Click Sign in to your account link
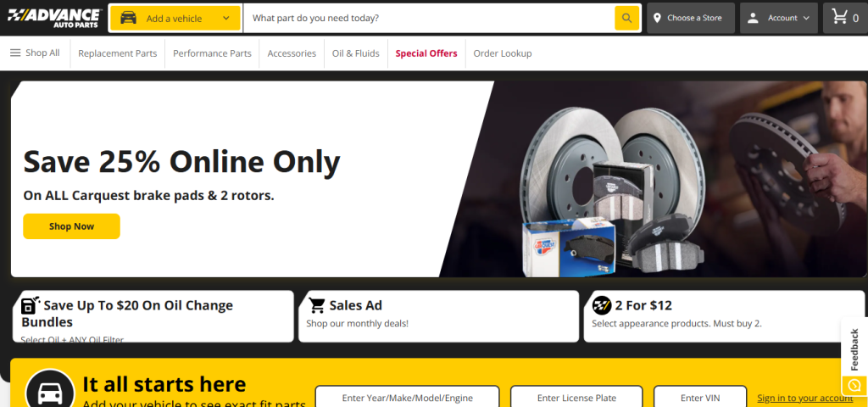The width and height of the screenshot is (868, 407). [x=805, y=398]
